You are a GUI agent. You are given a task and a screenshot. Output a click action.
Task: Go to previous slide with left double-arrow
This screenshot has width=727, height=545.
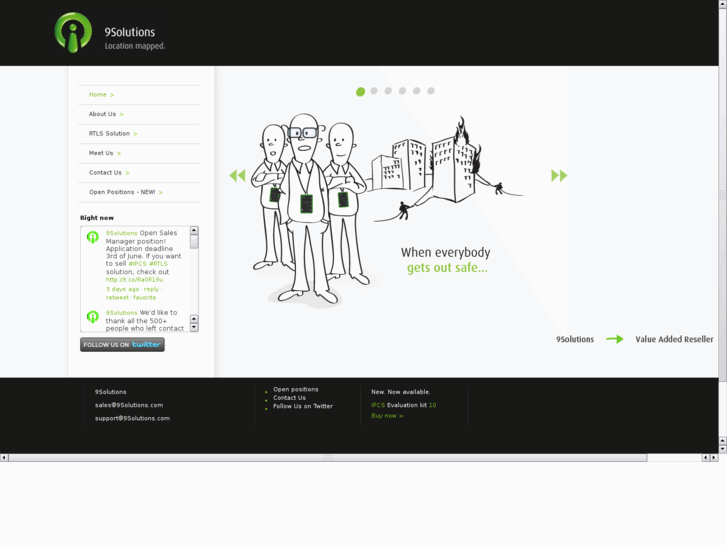237,176
